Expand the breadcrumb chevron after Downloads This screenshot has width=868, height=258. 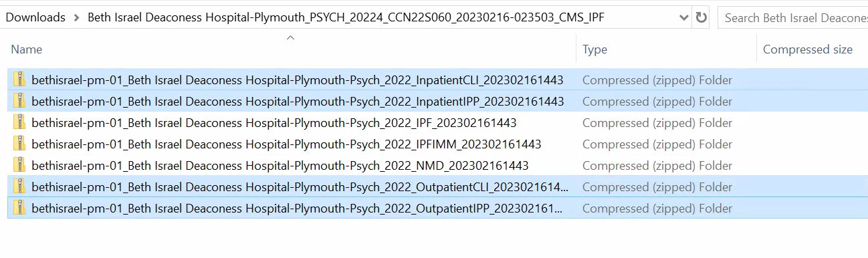click(77, 17)
